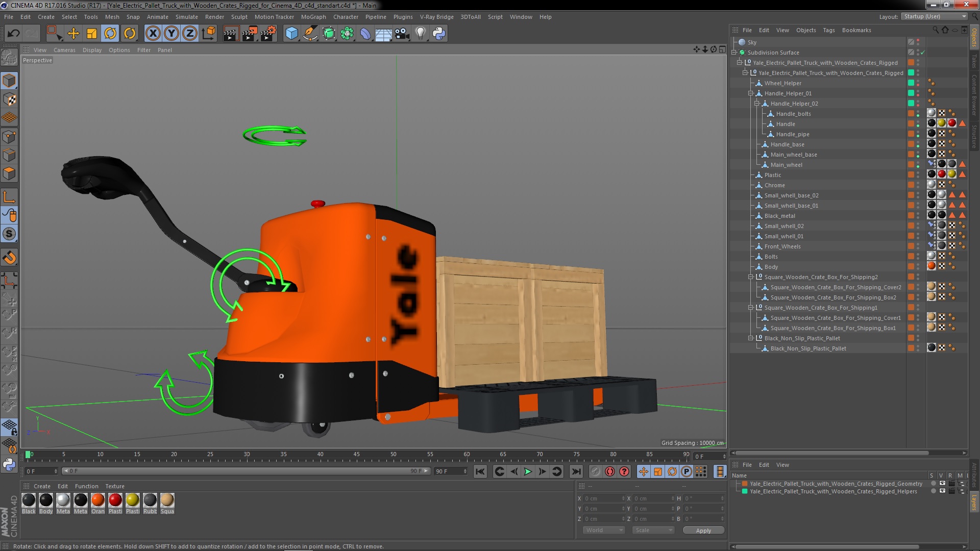Viewport: 980px width, 551px height.
Task: Select the Front_Wheels object row
Action: [782, 246]
